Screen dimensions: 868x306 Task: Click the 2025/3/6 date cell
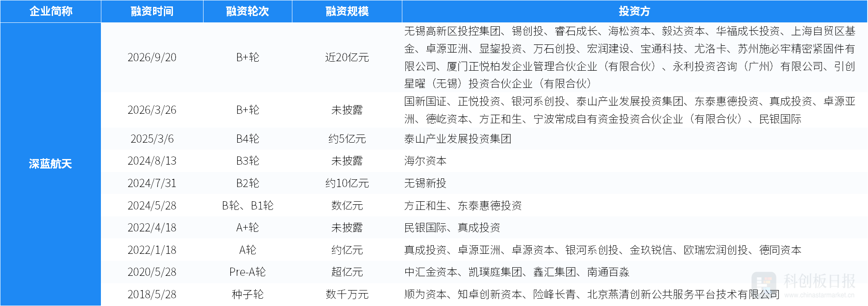[x=152, y=139]
